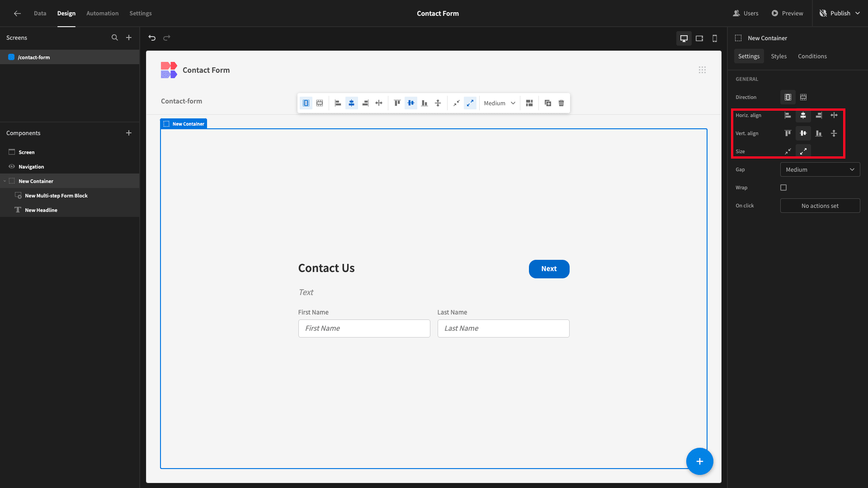Image resolution: width=868 pixels, height=488 pixels.
Task: Select the /contact-form screen
Action: click(70, 57)
